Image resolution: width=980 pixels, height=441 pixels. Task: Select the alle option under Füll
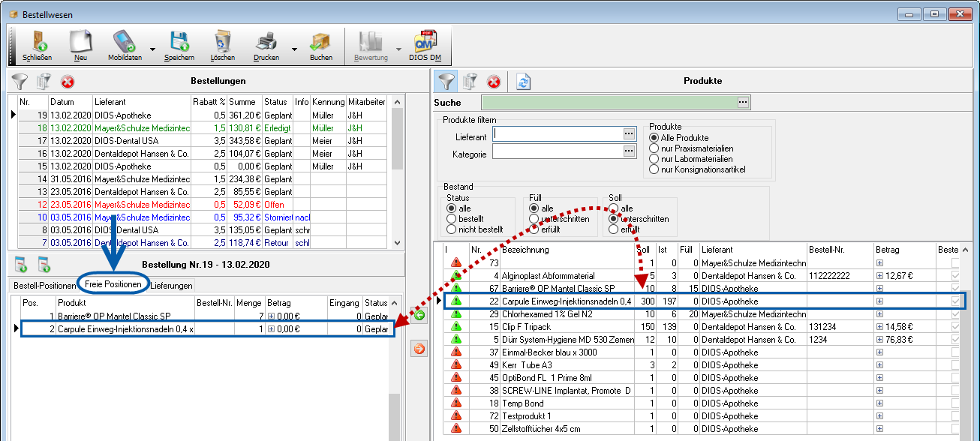(x=534, y=208)
